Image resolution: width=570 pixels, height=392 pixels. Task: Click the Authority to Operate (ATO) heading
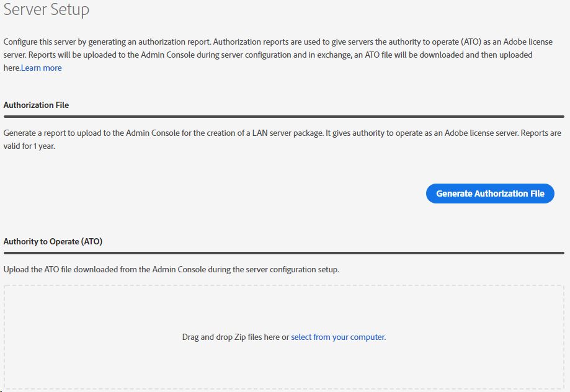point(54,241)
